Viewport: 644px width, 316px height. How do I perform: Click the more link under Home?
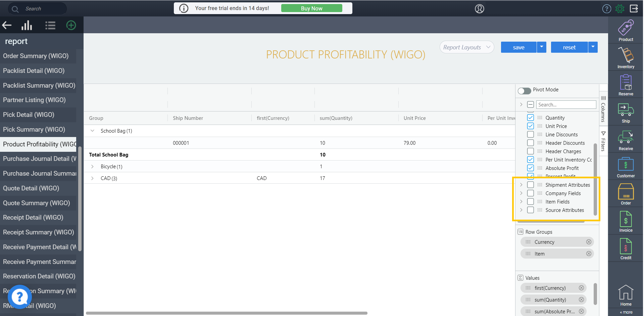626,312
